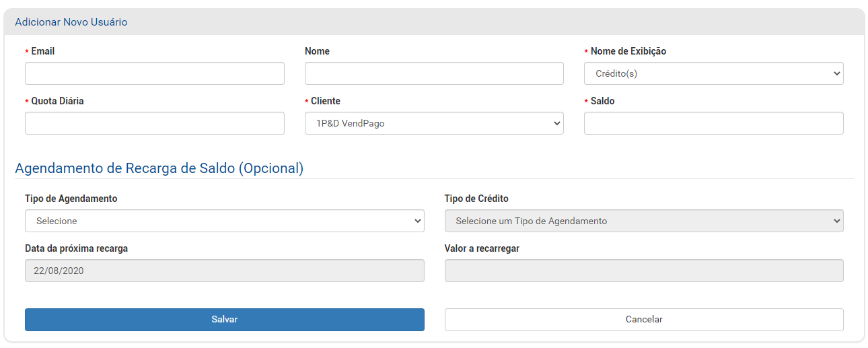
Task: Save the new user with Salvar
Action: [225, 320]
